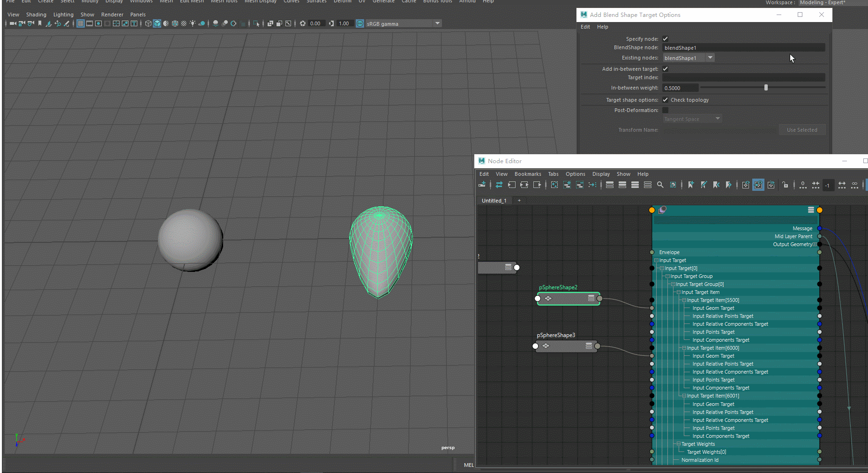Click the selection mode arrow icon on the status line

tap(256, 23)
